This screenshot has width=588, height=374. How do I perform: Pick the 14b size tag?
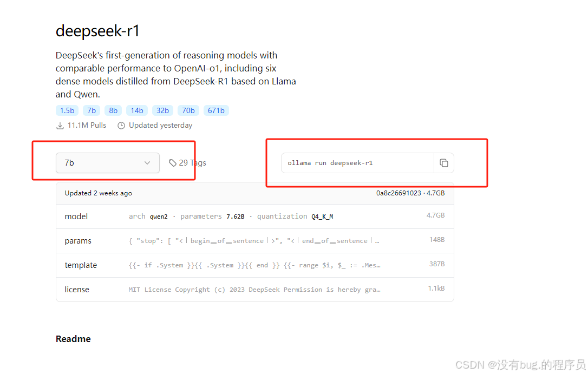pos(137,110)
